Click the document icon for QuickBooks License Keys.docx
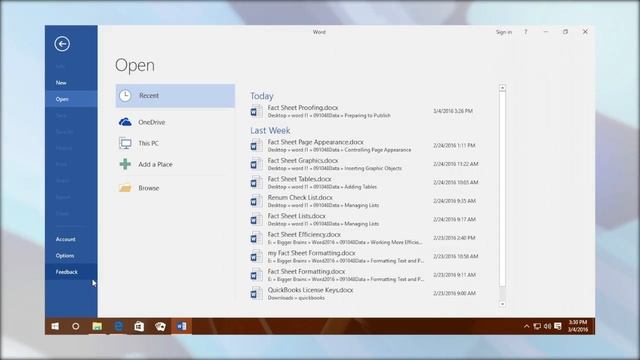640x360 pixels. [x=256, y=293]
